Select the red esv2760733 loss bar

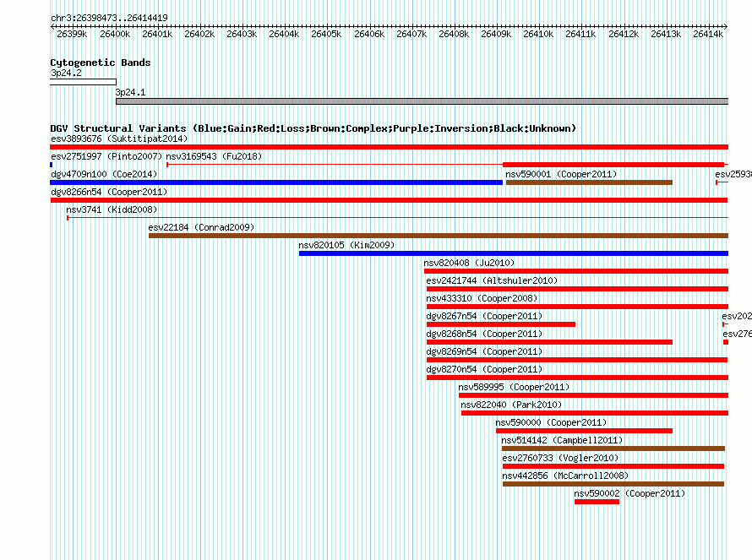pos(613,466)
